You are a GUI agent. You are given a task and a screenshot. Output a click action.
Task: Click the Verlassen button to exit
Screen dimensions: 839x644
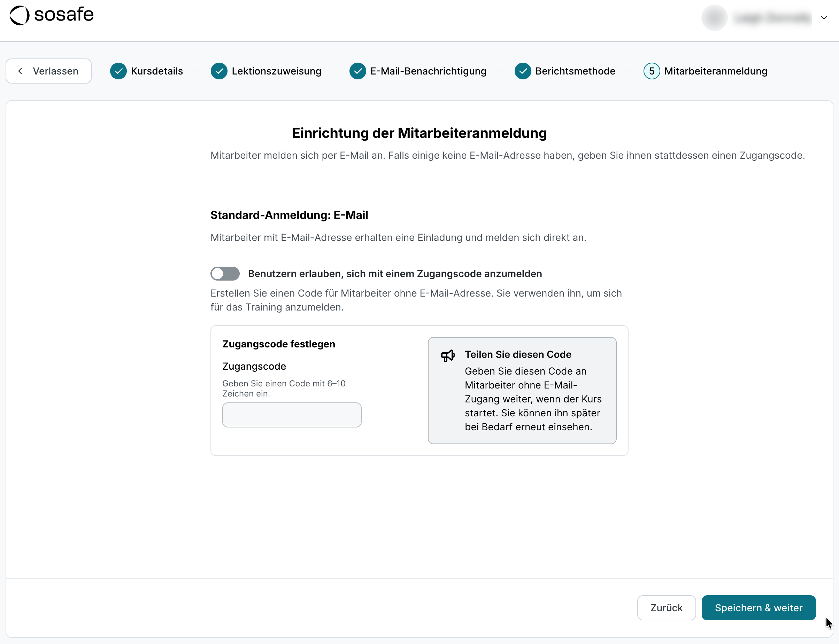pyautogui.click(x=48, y=71)
